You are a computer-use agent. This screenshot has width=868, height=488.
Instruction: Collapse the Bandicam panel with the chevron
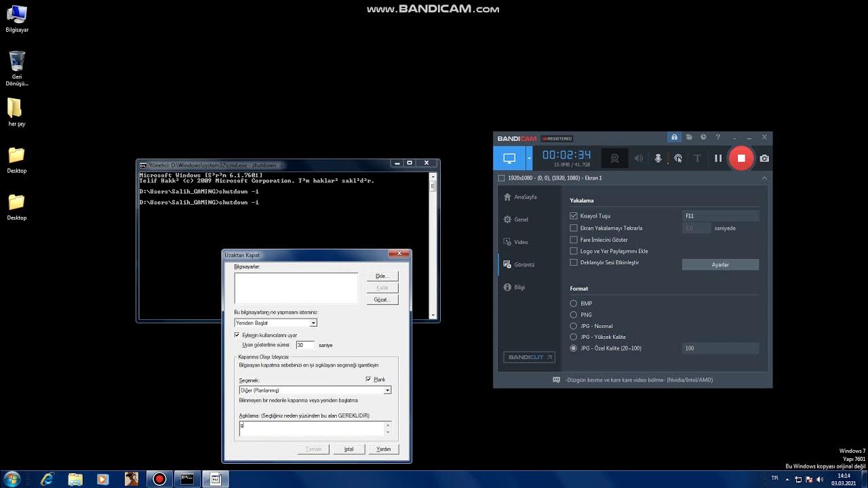click(x=764, y=178)
